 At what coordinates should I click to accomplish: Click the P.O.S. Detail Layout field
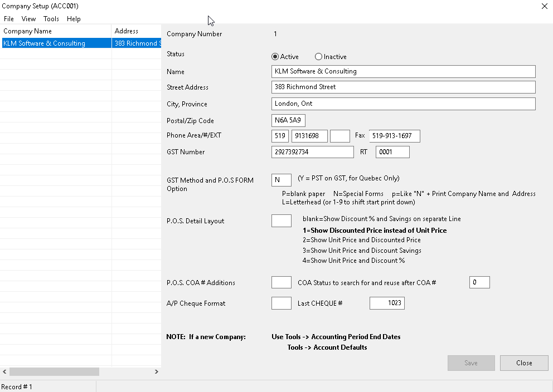point(282,221)
